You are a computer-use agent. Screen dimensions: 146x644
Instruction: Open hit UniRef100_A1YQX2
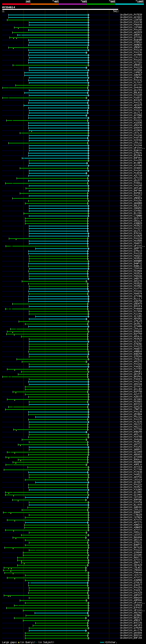[x=131, y=17]
